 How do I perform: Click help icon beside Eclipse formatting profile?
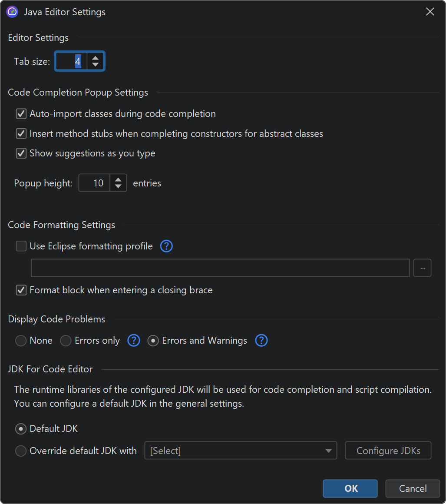(x=166, y=246)
